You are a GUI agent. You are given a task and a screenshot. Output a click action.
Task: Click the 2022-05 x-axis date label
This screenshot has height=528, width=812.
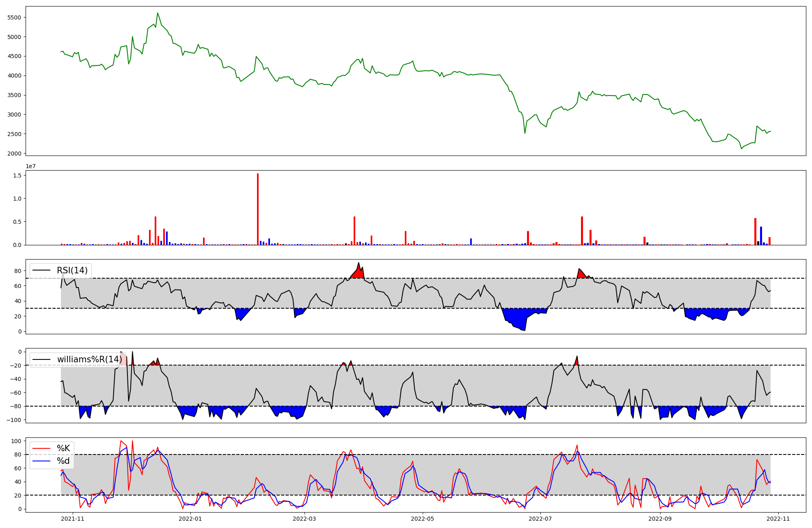(x=423, y=519)
